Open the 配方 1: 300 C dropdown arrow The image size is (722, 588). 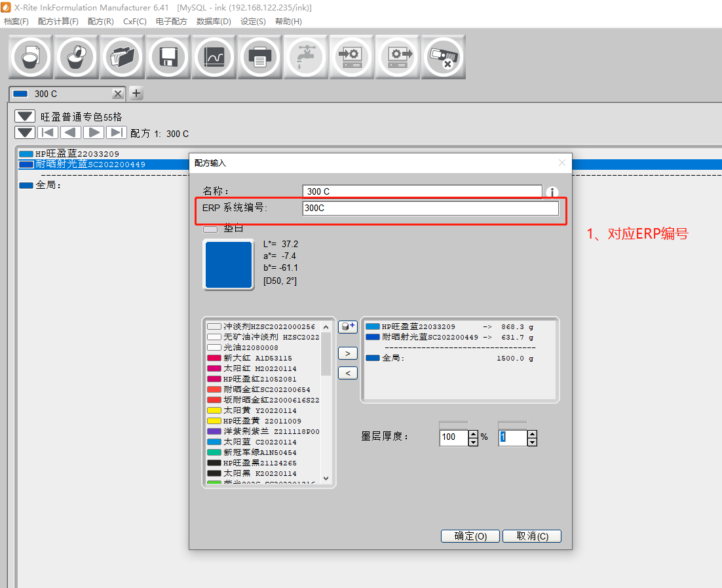[25, 132]
